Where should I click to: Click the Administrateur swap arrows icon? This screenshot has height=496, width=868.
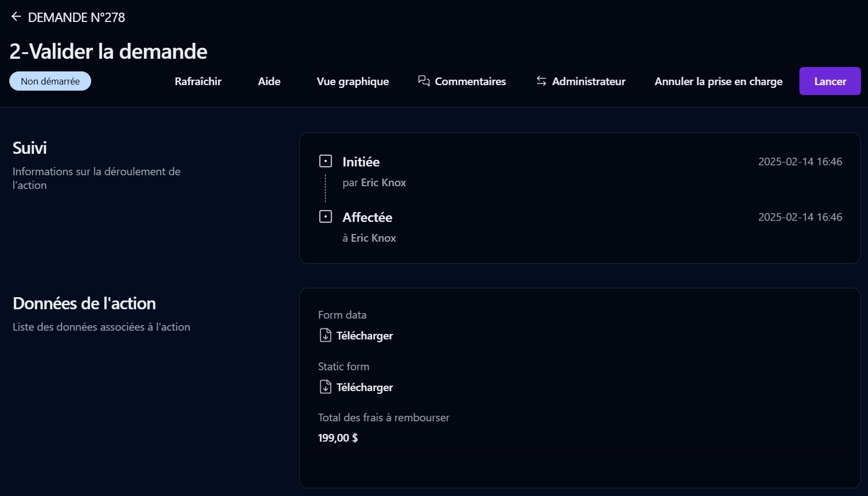coord(541,81)
